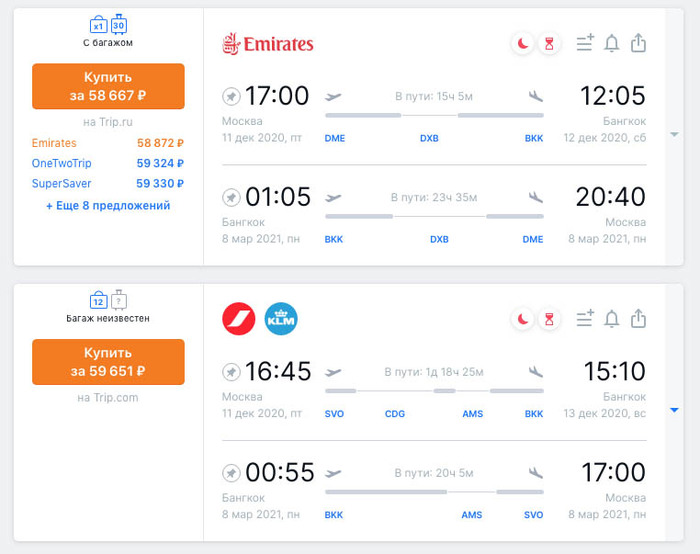
Task: Show 8 more offers for Emirates
Action: click(108, 206)
